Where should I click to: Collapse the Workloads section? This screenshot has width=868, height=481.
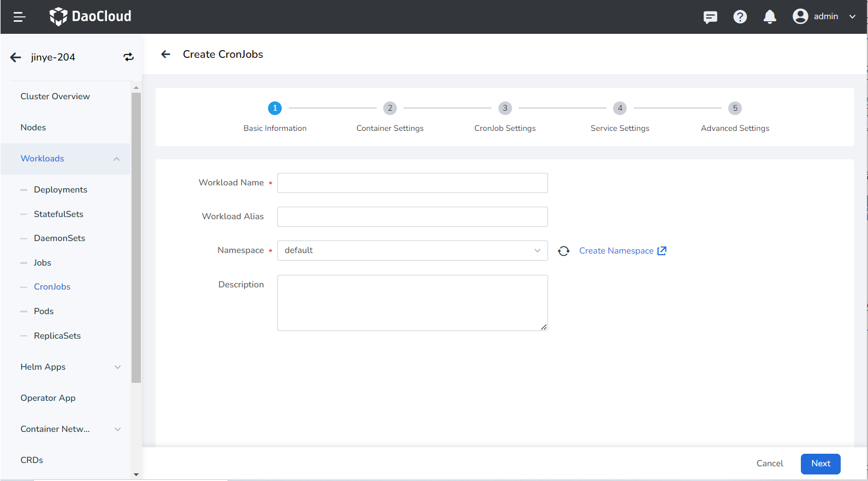click(x=116, y=159)
